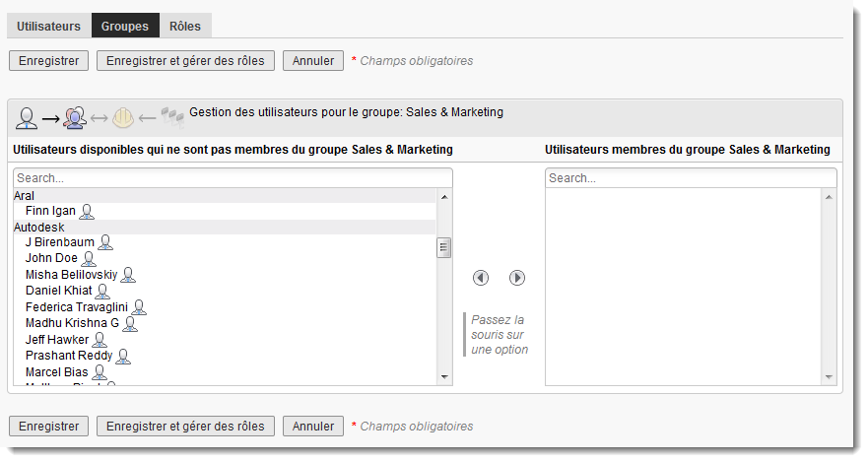Click the up arrow of members list scrollbar

coord(829,197)
